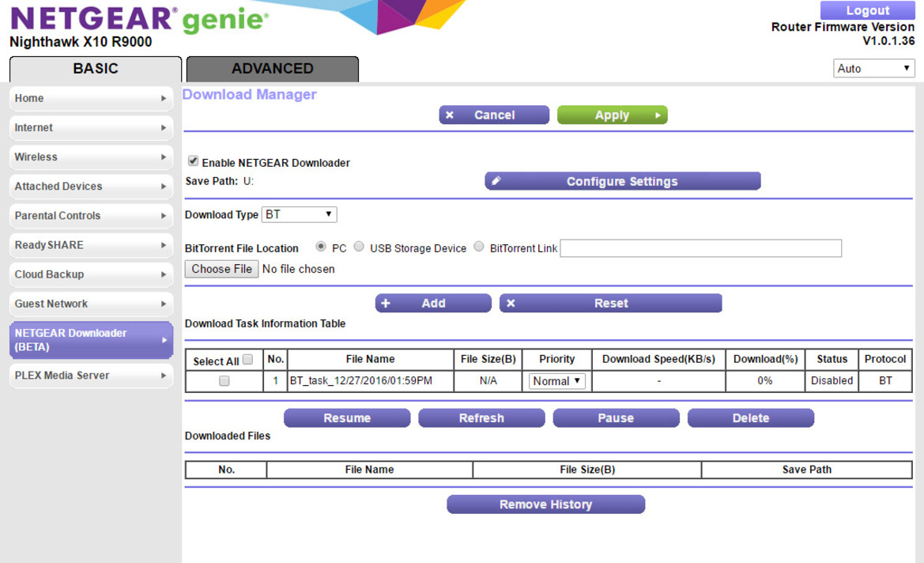Refresh the download task table

pos(481,418)
